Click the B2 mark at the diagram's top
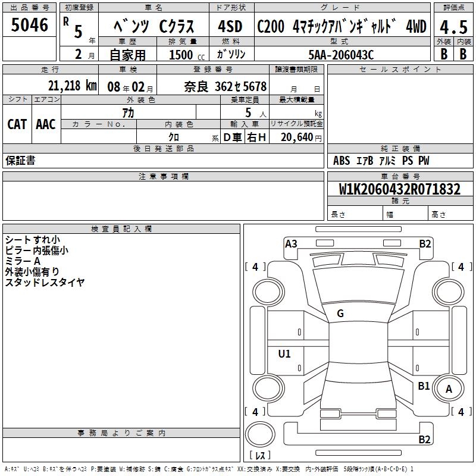Screen dimensions: 476x476 click(x=425, y=243)
